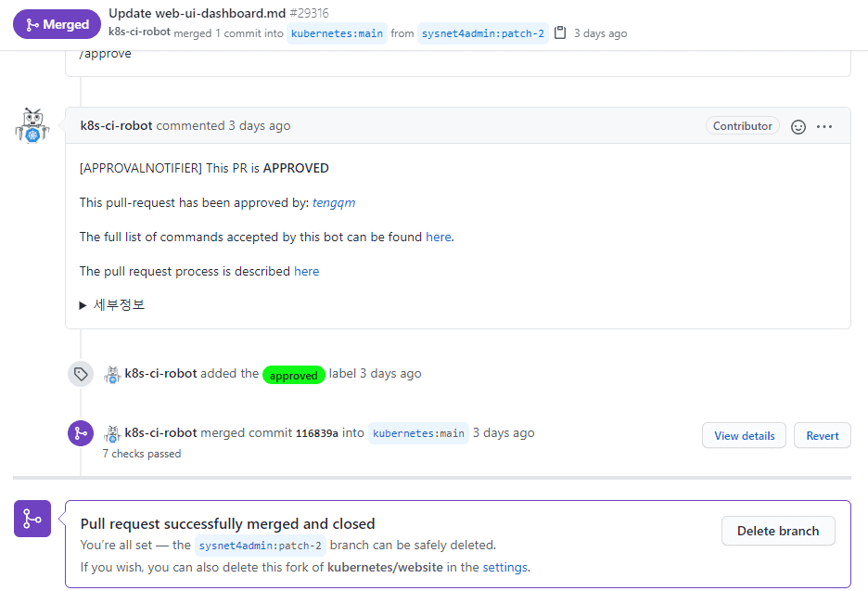
Task: Open the commit 116839a link
Action: tap(316, 433)
